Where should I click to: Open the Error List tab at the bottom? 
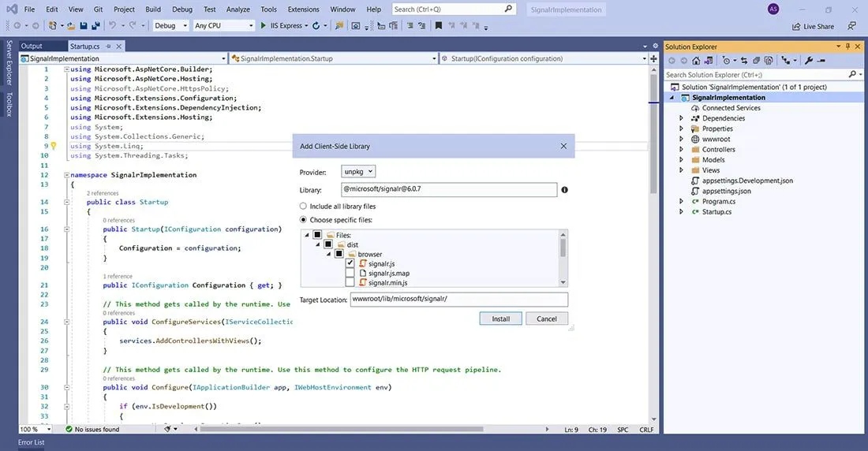coord(31,442)
